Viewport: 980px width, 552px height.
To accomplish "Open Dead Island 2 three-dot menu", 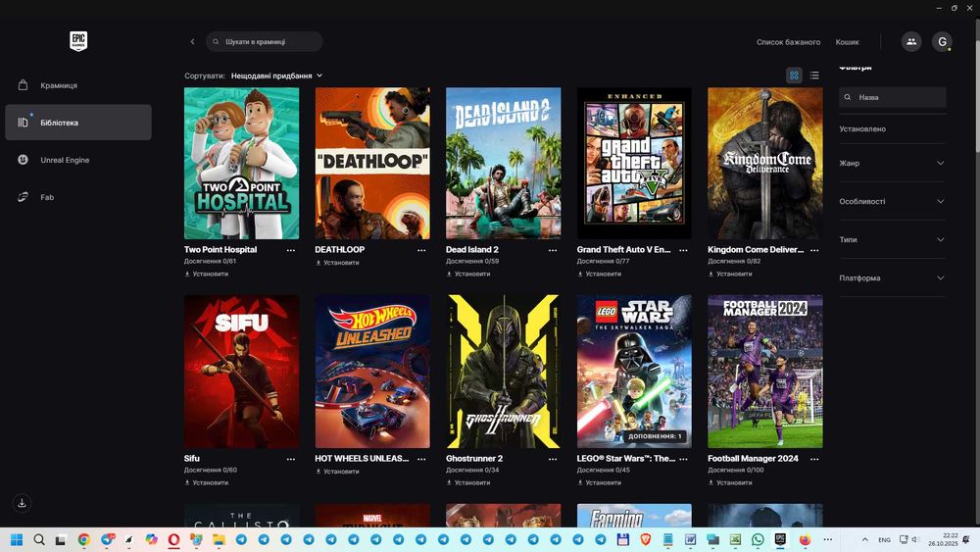I will click(553, 250).
